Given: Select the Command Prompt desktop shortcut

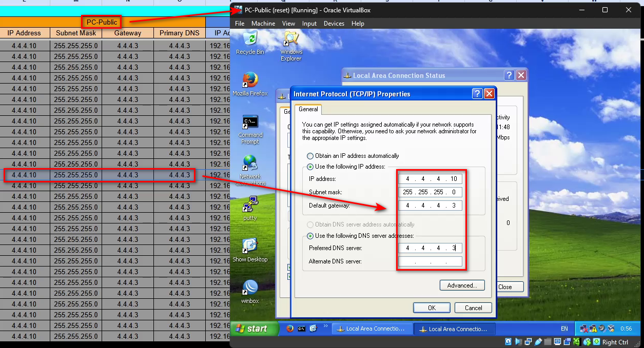Looking at the screenshot, I should [250, 129].
